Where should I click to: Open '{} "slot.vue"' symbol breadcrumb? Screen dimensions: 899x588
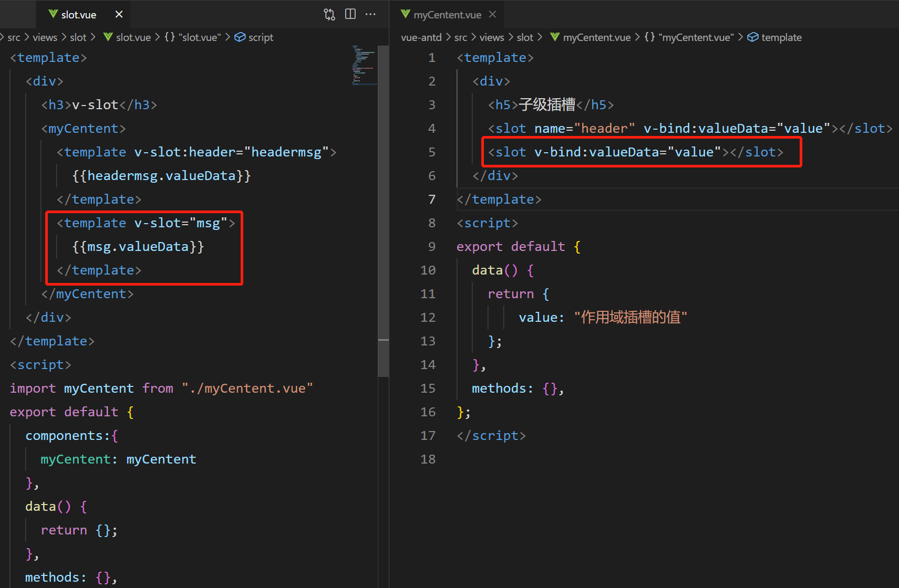tap(192, 37)
